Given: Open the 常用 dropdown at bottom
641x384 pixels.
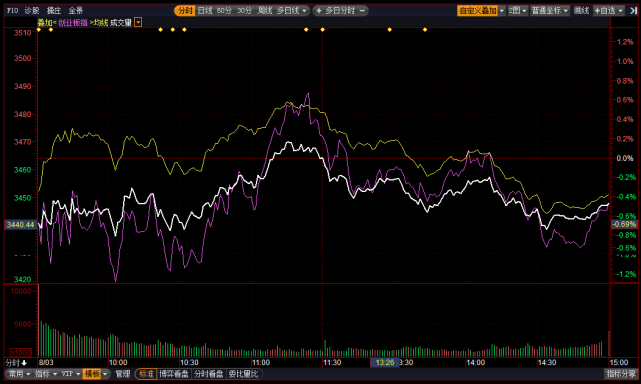Looking at the screenshot, I should 19,374.
